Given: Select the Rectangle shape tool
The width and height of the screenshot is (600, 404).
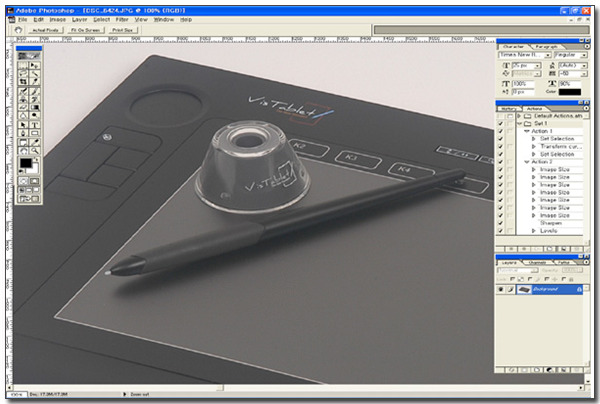Looking at the screenshot, I should pos(34,133).
